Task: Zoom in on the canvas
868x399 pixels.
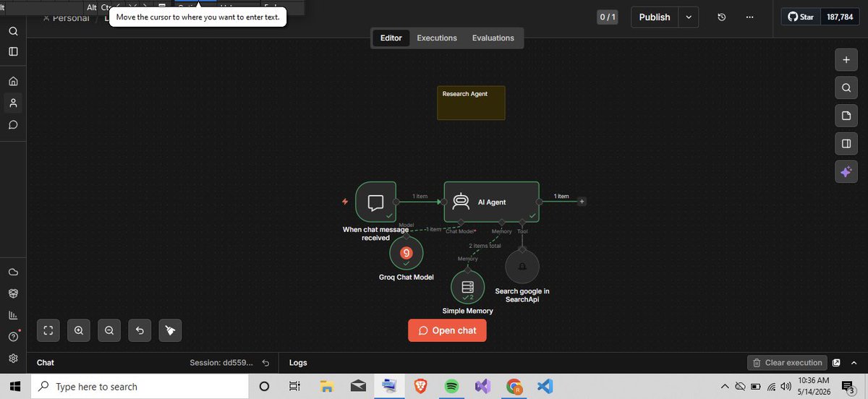Action: coord(79,330)
